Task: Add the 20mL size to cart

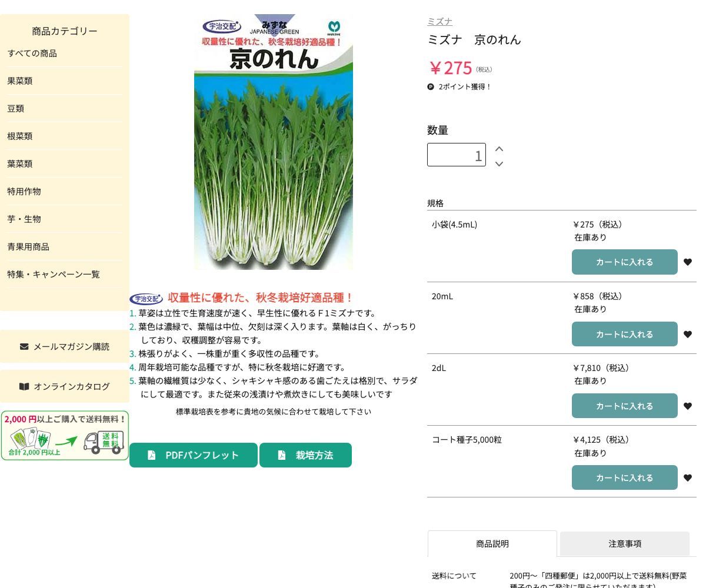Action: pyautogui.click(x=624, y=334)
